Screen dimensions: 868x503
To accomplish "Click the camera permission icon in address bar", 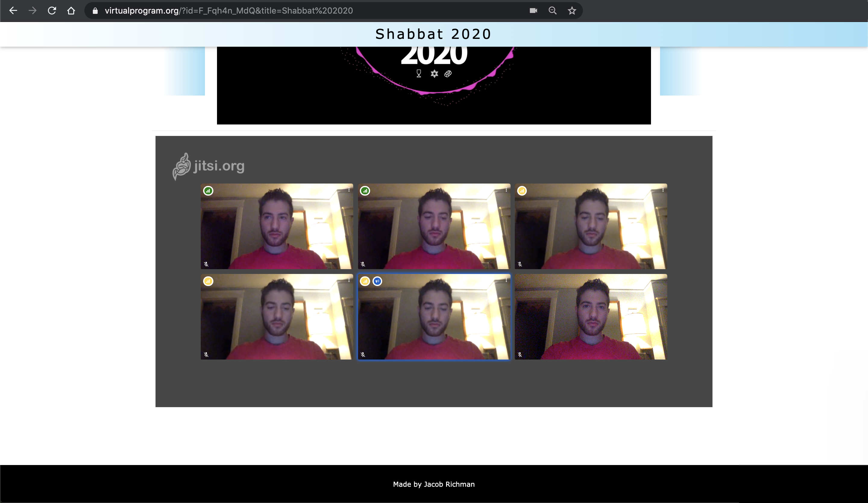I will (533, 11).
